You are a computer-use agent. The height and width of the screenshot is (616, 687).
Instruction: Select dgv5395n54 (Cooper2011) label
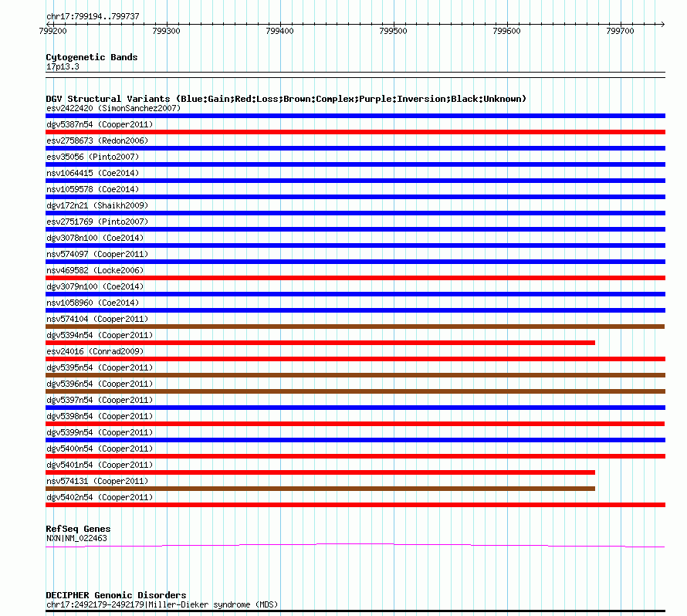coord(100,367)
